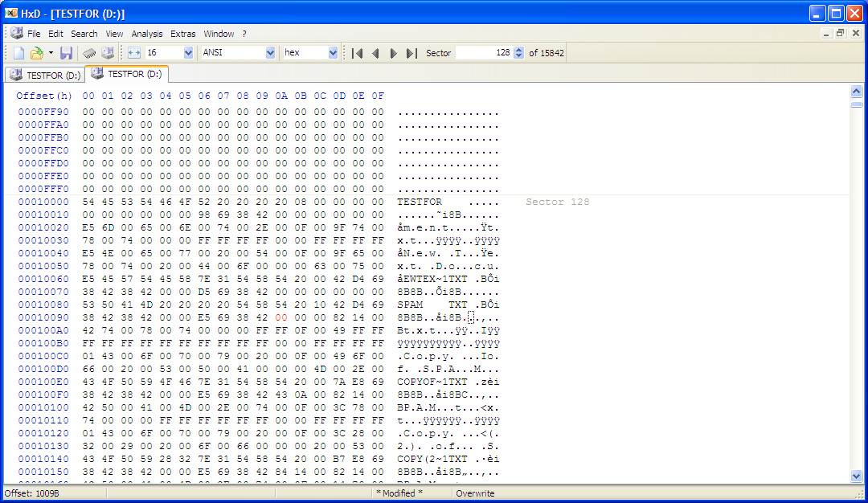Click the vertical scrollbar thumb

click(x=857, y=104)
